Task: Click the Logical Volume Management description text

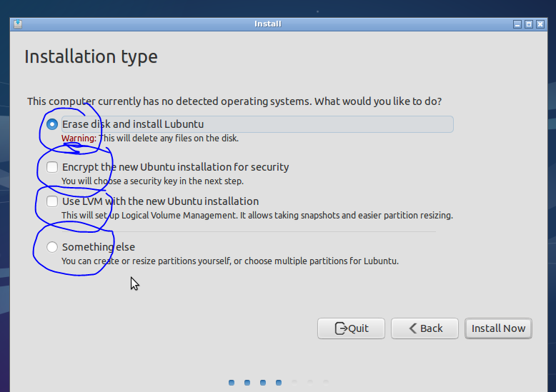Action: pos(257,215)
